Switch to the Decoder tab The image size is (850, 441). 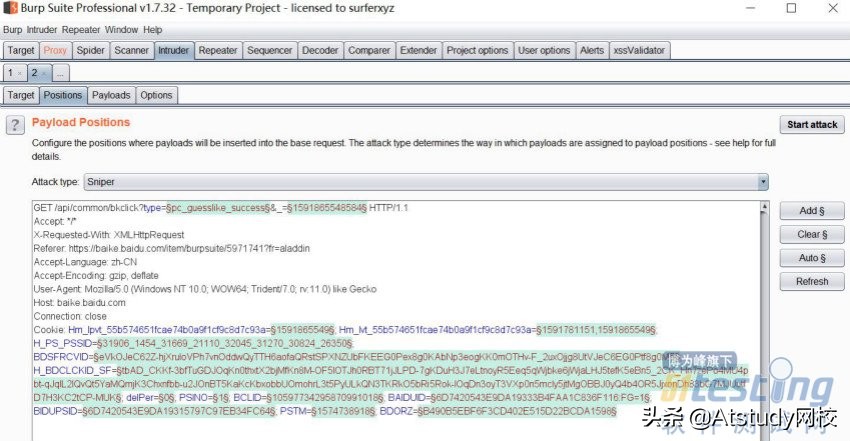click(320, 50)
